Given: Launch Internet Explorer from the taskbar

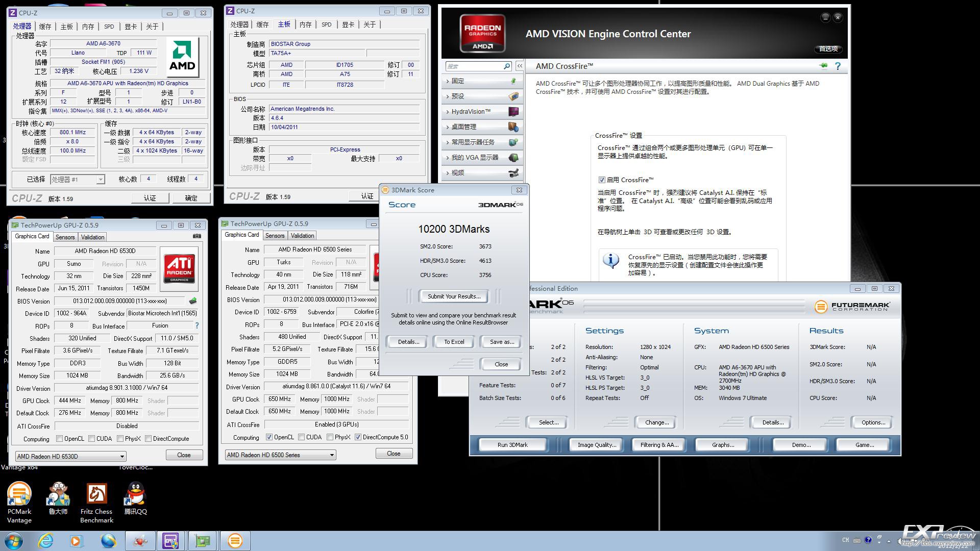Looking at the screenshot, I should click(46, 541).
